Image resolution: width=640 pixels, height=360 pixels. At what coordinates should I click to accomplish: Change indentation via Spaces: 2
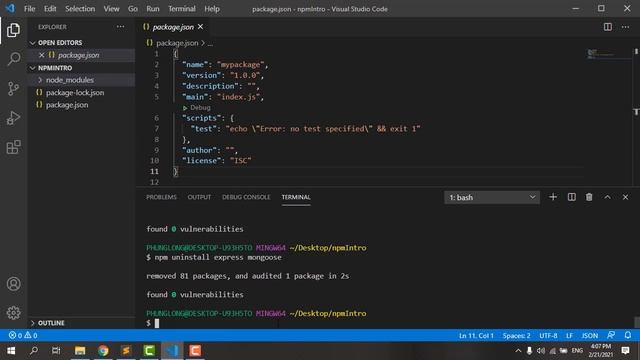point(516,336)
